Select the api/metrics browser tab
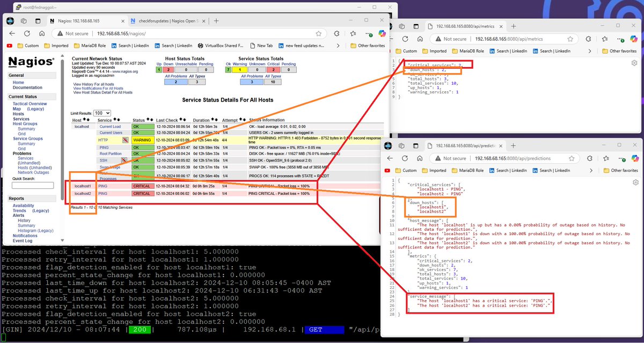The width and height of the screenshot is (644, 343). point(465,26)
